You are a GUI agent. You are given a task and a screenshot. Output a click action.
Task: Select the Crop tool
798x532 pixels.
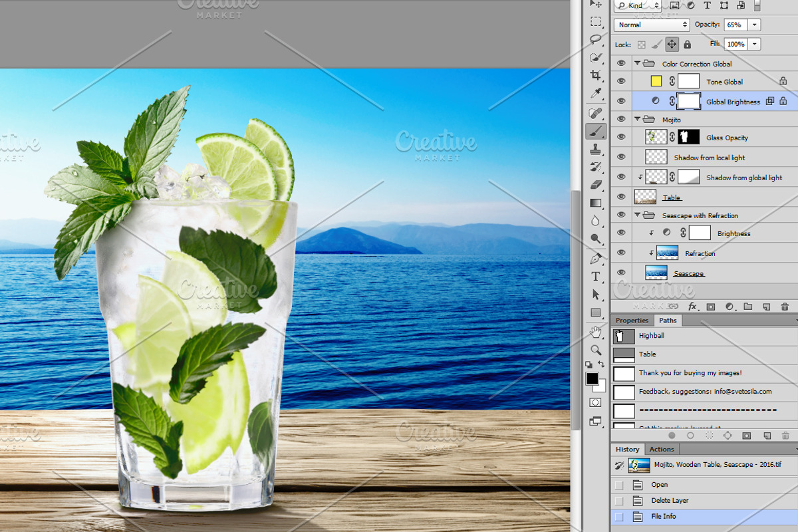click(596, 75)
